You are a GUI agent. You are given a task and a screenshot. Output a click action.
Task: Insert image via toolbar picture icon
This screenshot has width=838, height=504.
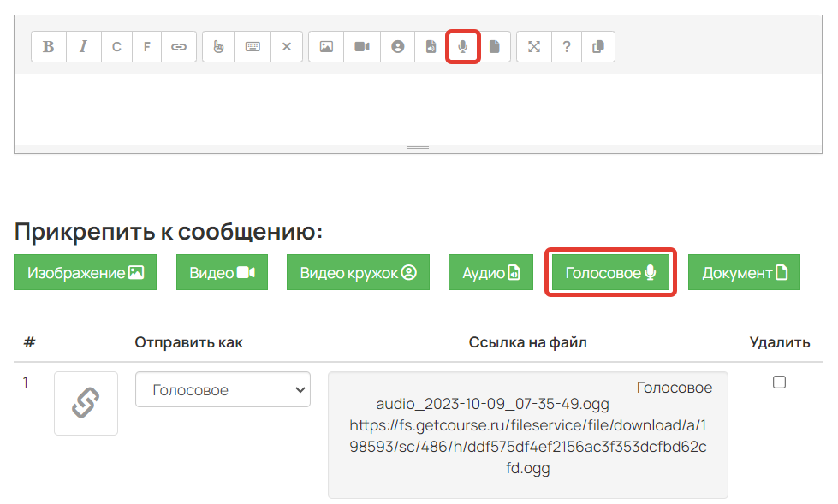point(326,47)
